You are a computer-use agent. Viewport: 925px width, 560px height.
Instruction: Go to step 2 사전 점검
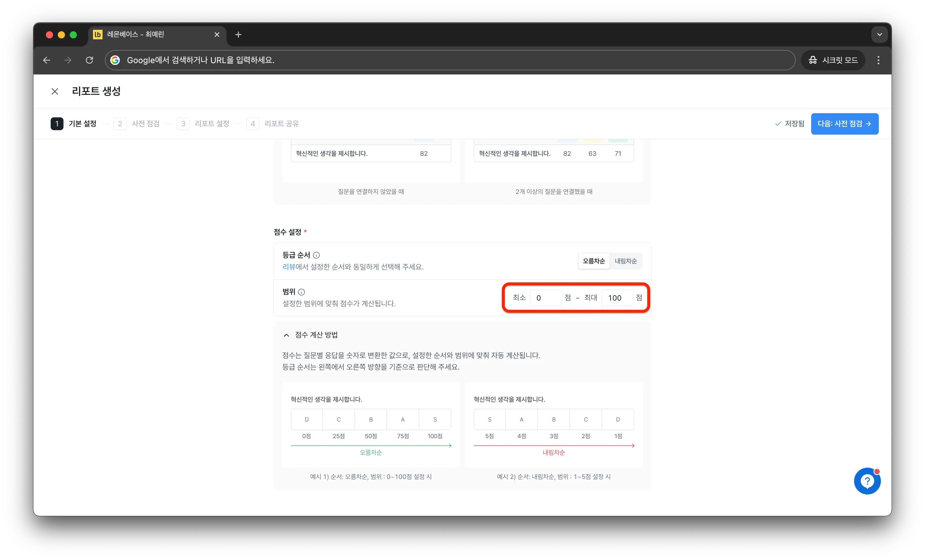[137, 124]
